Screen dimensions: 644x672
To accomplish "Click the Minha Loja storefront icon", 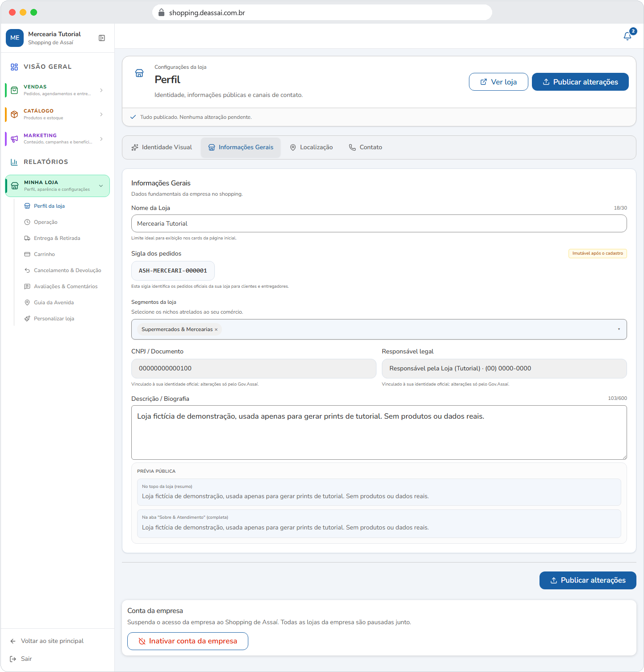I will [15, 185].
